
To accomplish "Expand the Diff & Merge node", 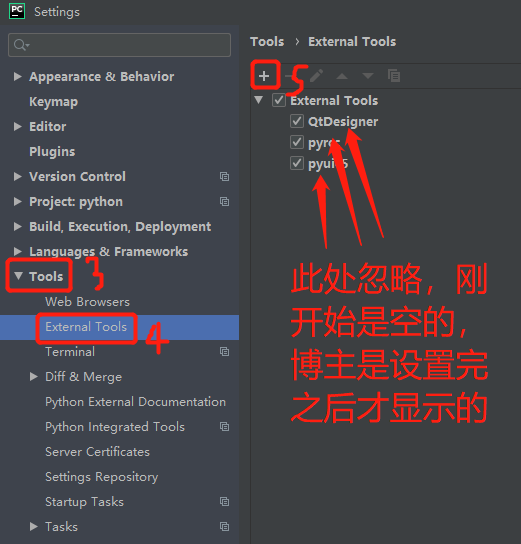I will pyautogui.click(x=34, y=376).
